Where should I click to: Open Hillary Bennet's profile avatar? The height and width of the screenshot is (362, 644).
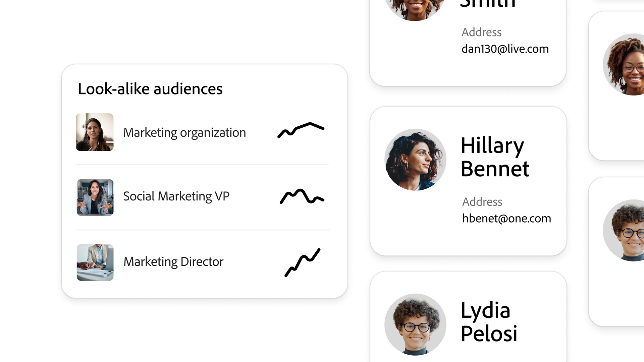click(415, 160)
